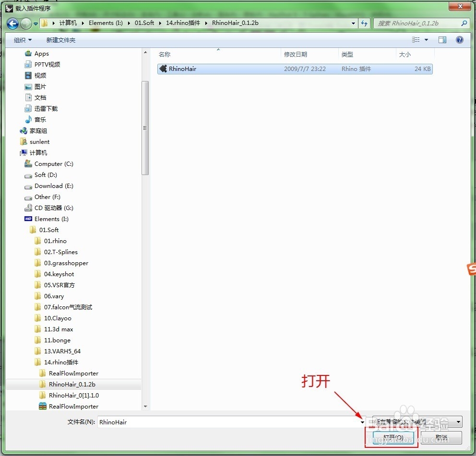Click the Forward navigation arrow
476x456 pixels.
tap(26, 23)
